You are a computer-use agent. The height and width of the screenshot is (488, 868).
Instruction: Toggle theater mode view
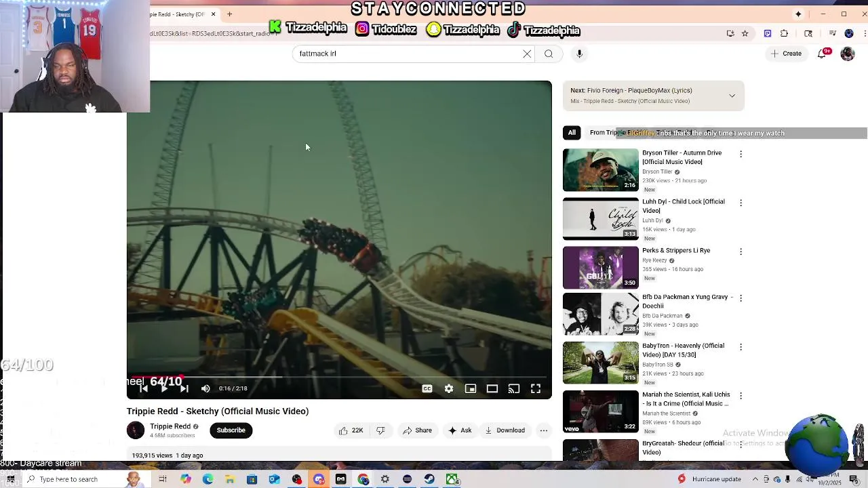492,388
